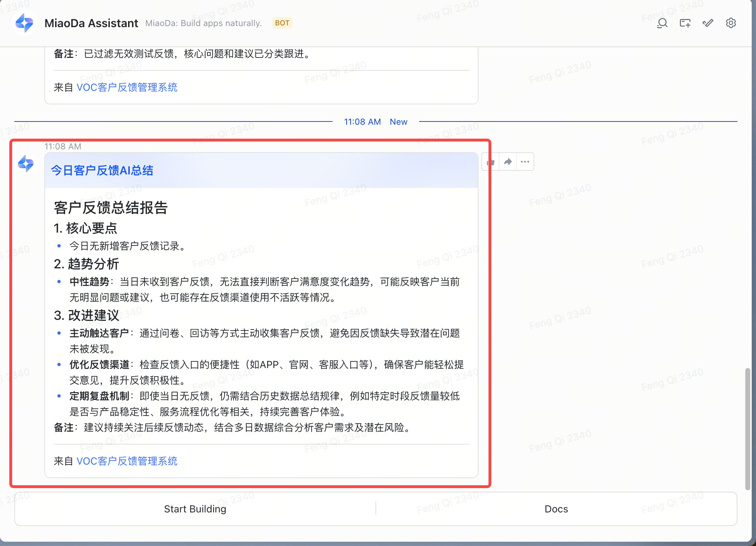Forward message using the arrow icon

click(508, 162)
